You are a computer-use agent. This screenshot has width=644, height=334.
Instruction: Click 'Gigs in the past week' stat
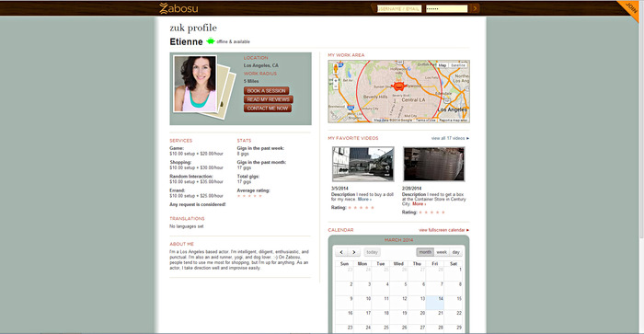click(x=260, y=151)
